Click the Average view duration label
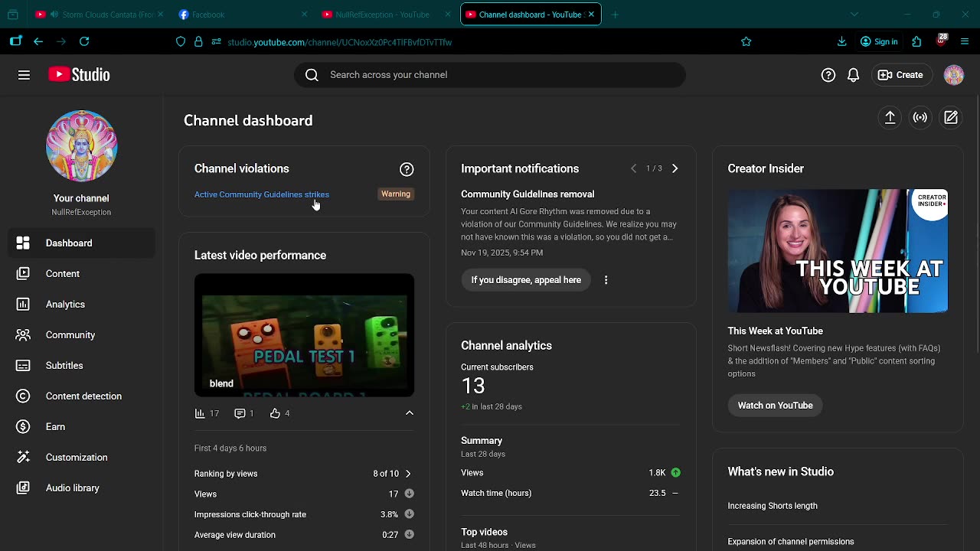 point(235,535)
